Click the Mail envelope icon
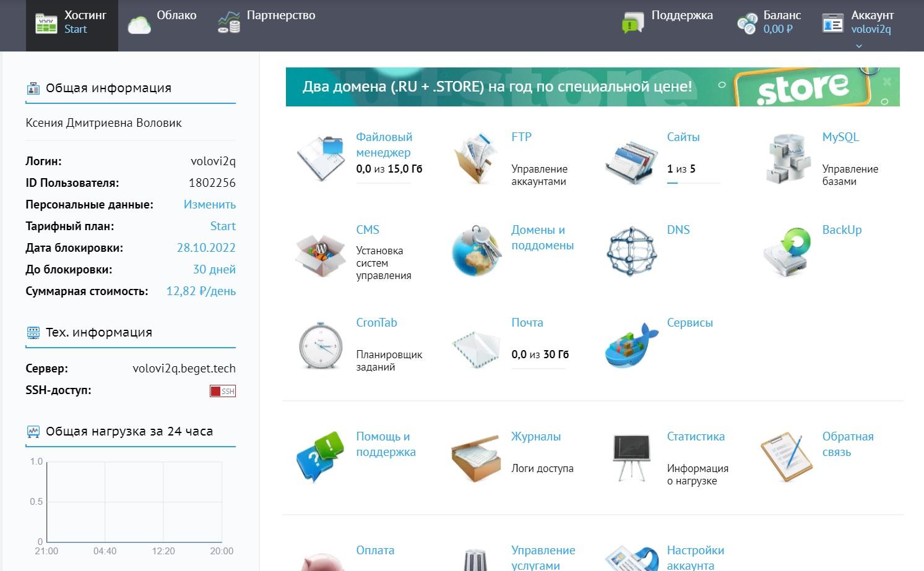Screen dimensions: 924x571 [476, 350]
